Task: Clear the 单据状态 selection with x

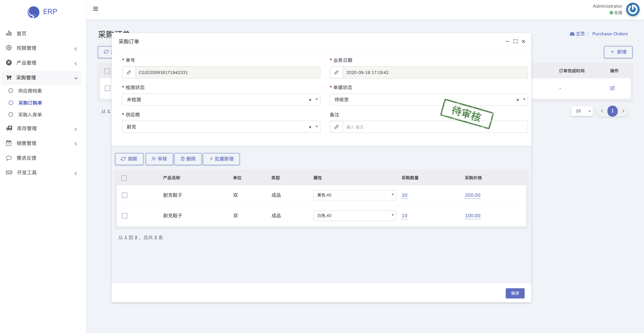Action: click(x=517, y=100)
